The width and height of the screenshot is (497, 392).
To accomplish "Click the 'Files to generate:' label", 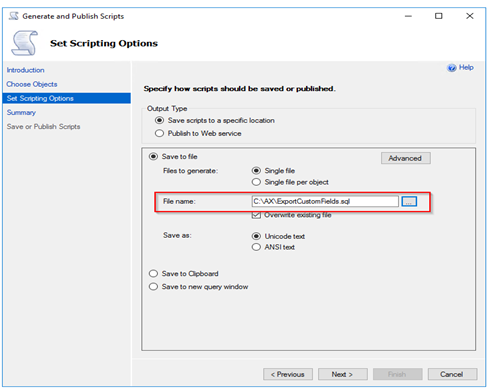I will 190,171.
